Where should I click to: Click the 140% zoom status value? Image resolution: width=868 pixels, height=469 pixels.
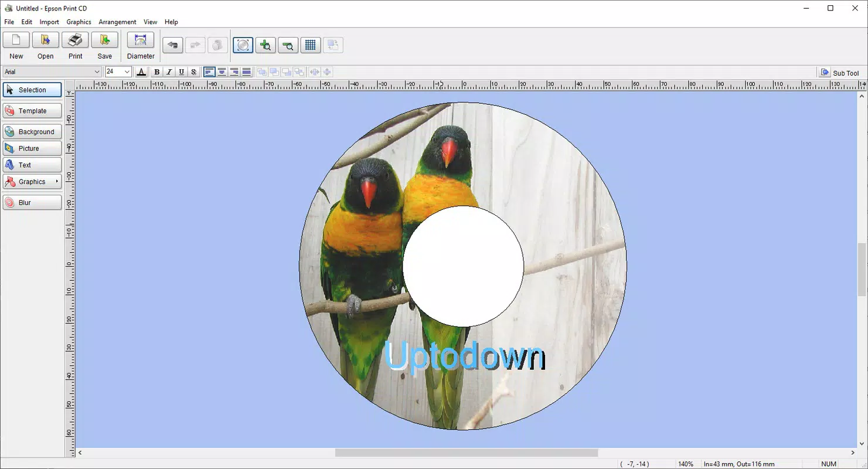686,464
